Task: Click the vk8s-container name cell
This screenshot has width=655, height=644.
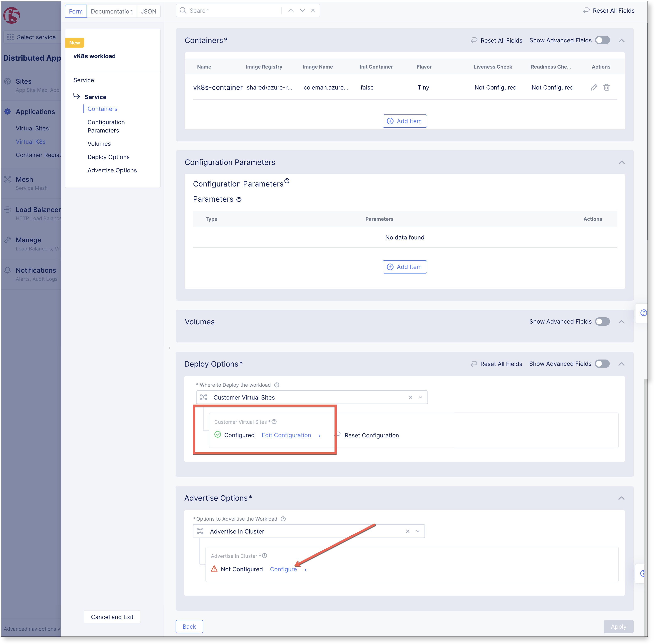Action: 218,87
